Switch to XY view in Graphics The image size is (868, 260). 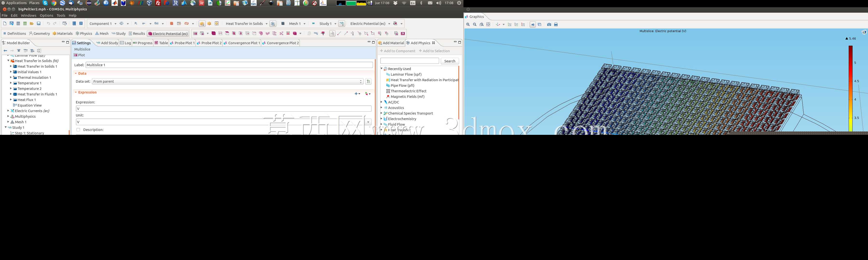(x=510, y=25)
